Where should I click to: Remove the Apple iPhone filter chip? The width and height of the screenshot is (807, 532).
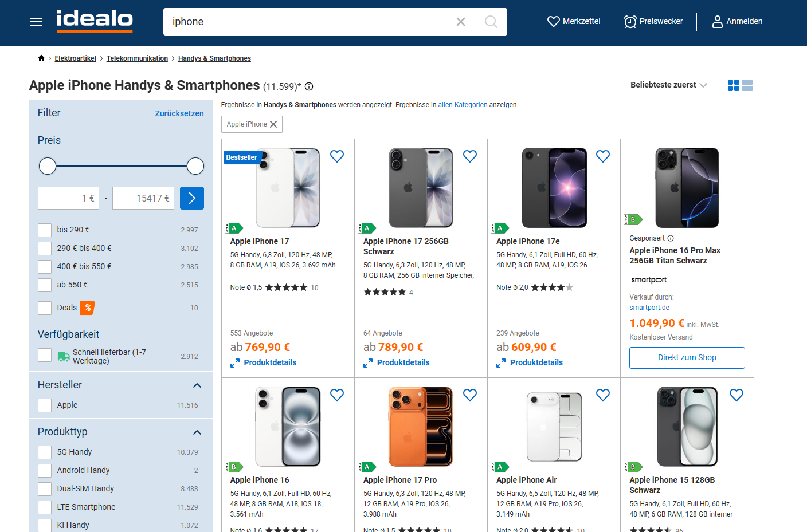tap(273, 124)
